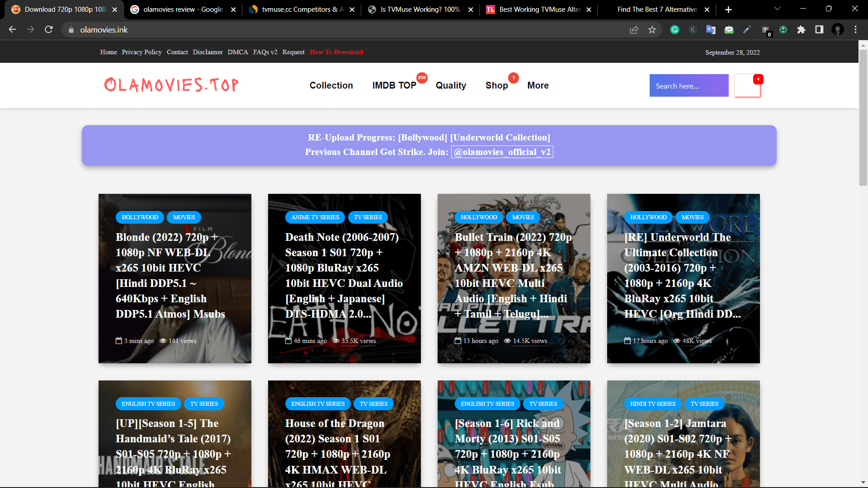Viewport: 868px width, 488px height.
Task: Click the scrollbar down arrow
Action: pyautogui.click(x=863, y=483)
